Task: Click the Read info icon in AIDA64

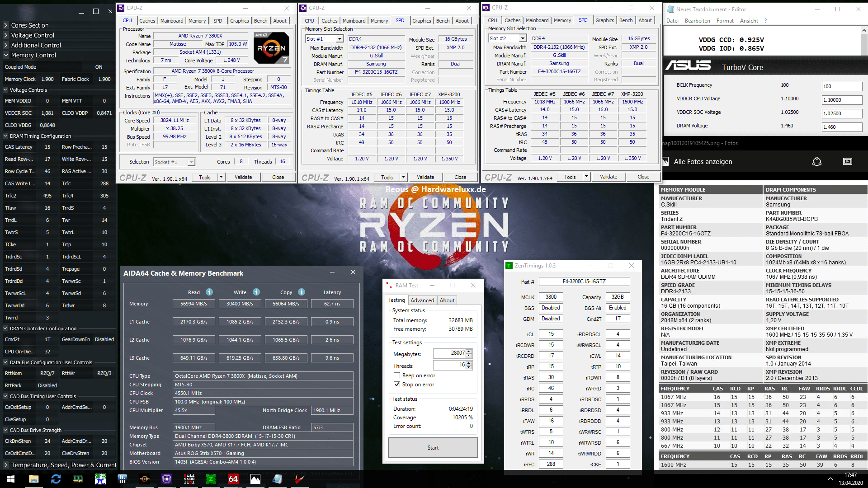Action: pyautogui.click(x=209, y=292)
